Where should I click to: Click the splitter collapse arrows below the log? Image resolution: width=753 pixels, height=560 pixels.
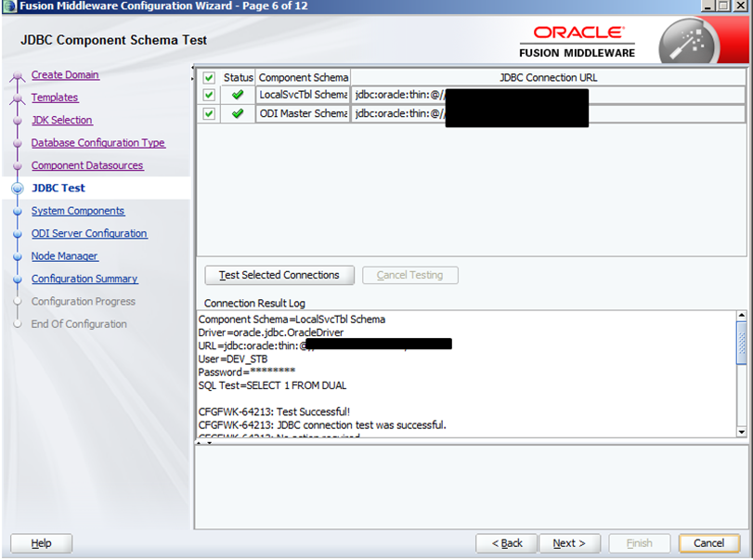[208, 442]
